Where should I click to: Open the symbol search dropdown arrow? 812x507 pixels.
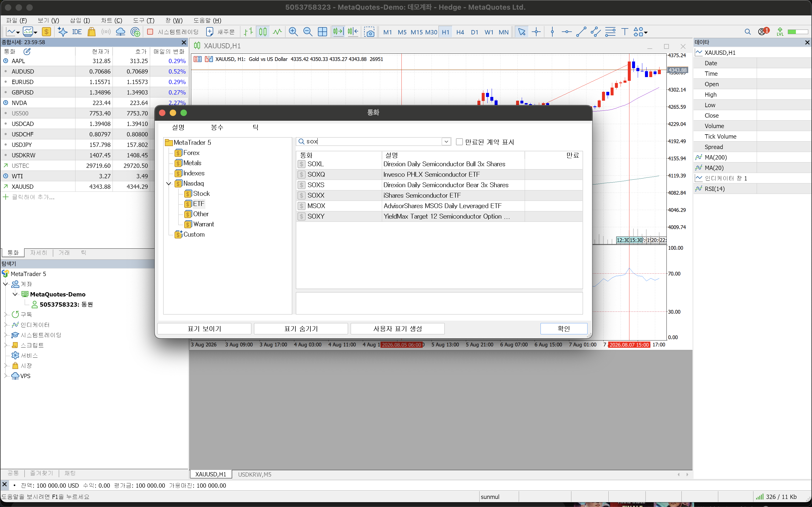pos(446,142)
